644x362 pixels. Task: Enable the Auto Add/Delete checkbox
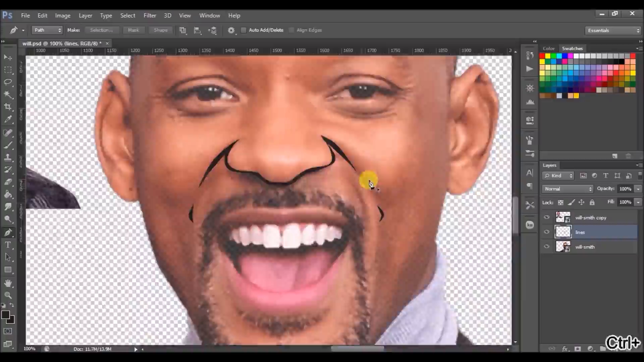pos(244,30)
